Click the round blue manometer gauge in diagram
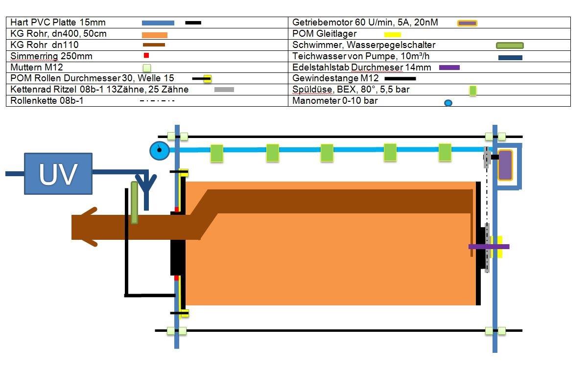The width and height of the screenshot is (588, 369). tap(159, 151)
